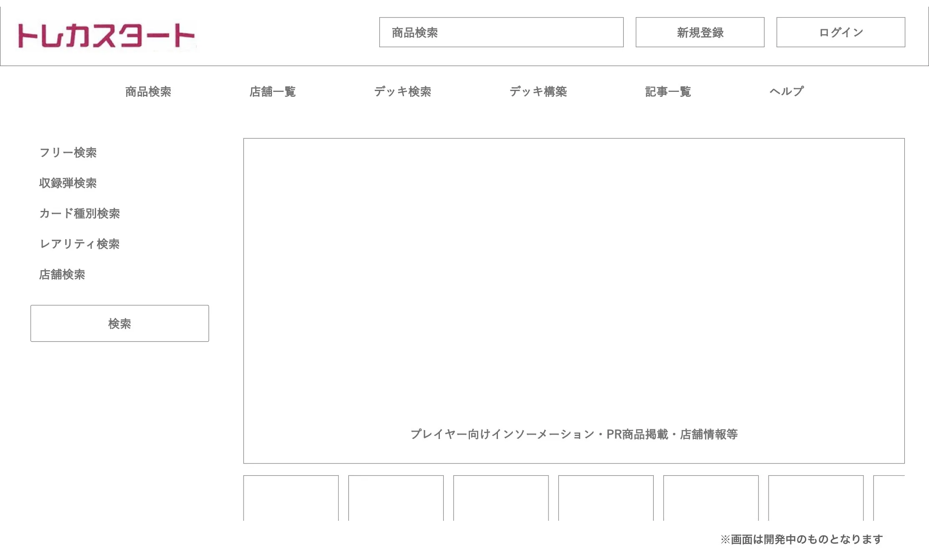929x560 pixels.
Task: Open 記事一覧 in the navigation menu
Action: (668, 91)
